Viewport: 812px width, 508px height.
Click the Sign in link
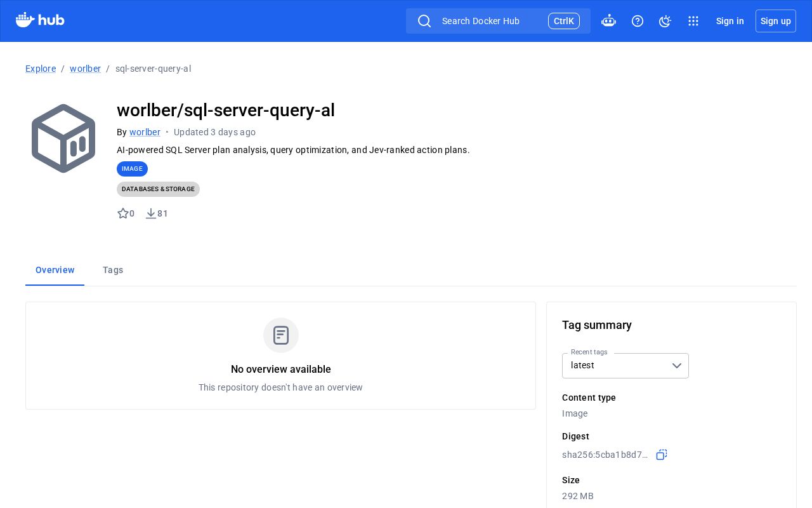730,21
